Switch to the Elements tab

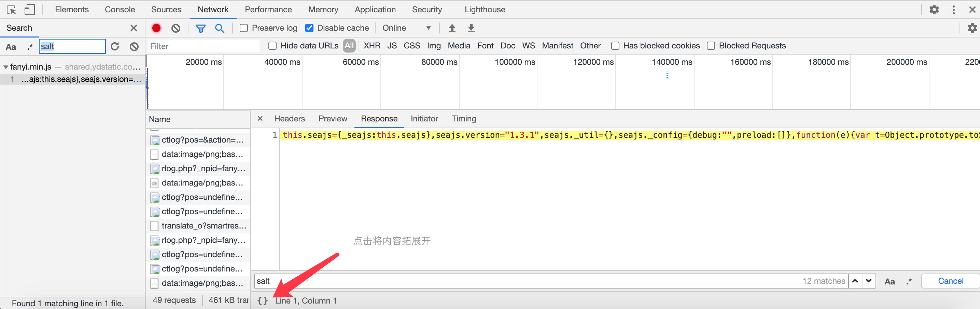[x=71, y=10]
